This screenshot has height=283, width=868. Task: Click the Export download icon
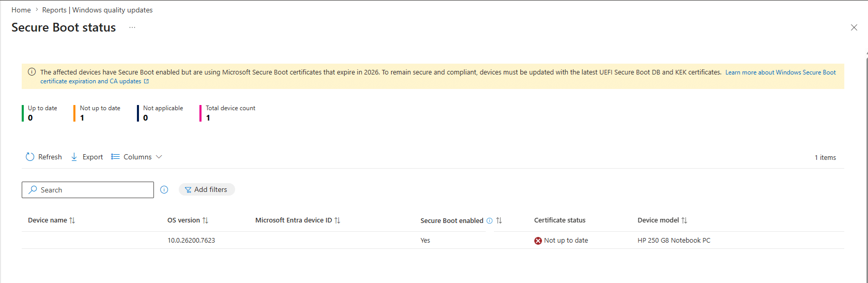74,157
